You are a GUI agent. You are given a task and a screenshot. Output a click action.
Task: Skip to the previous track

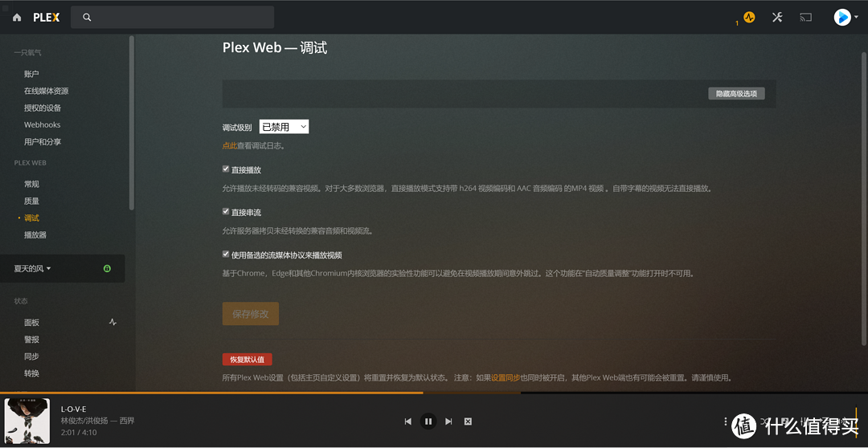point(408,422)
